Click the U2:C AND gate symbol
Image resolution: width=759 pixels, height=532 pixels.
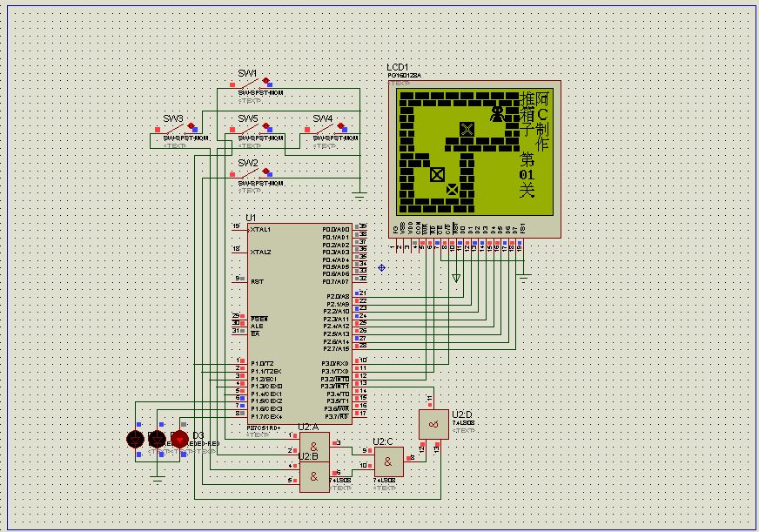point(388,461)
